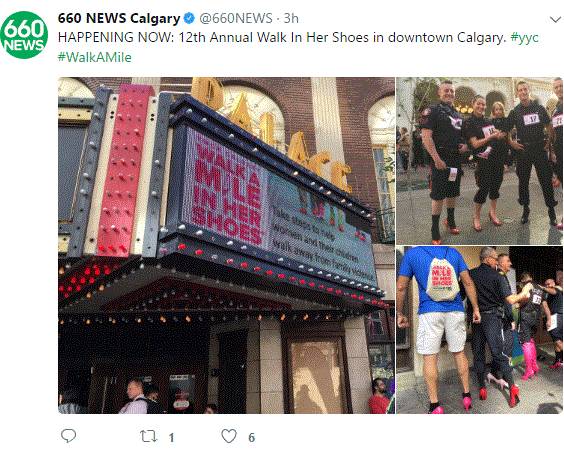Click the Walk A Mile marquee sign in photo
The image size is (564, 449).
pos(227,189)
